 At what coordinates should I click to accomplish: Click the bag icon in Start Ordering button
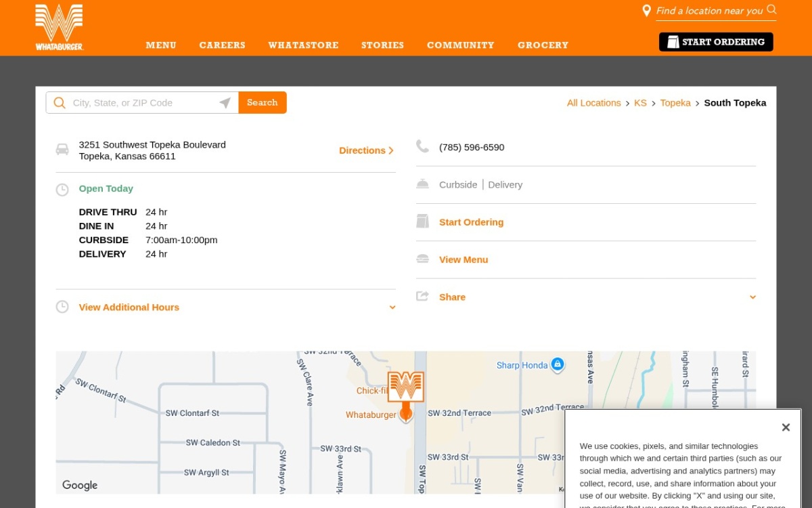[673, 42]
